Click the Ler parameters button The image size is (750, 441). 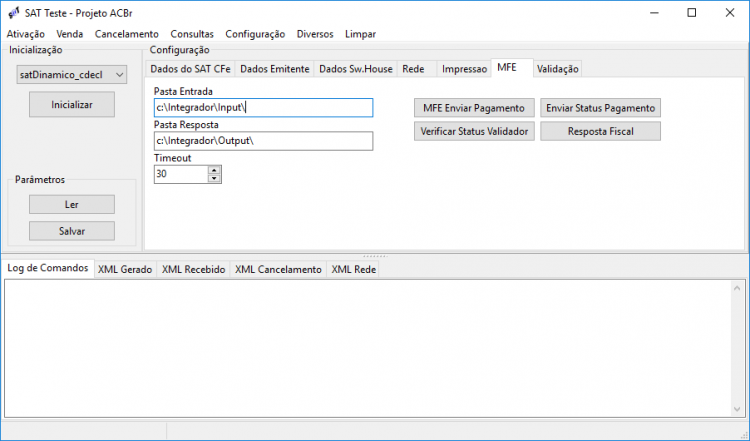tap(72, 205)
